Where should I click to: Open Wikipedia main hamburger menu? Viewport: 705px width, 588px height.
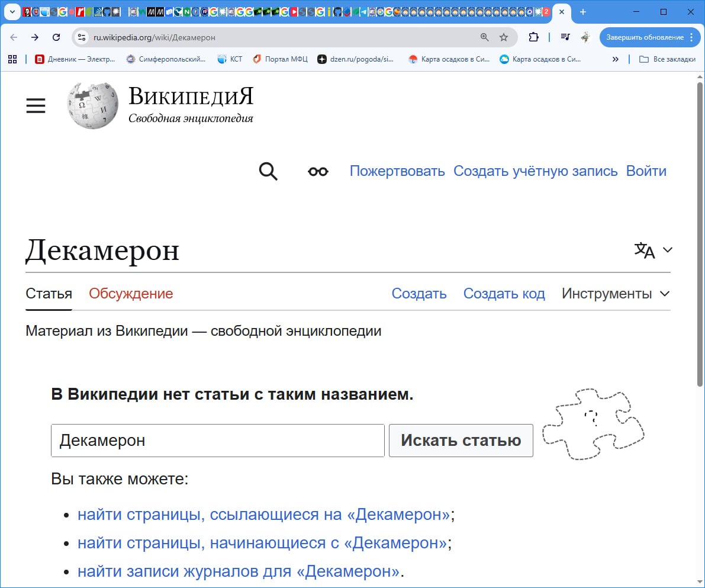click(36, 105)
